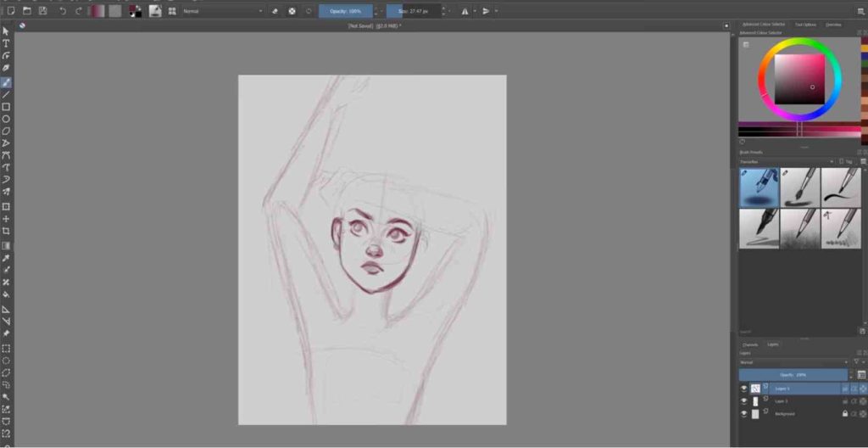The height and width of the screenshot is (448, 868).
Task: Toggle vertical mirror tool
Action: pyautogui.click(x=486, y=10)
